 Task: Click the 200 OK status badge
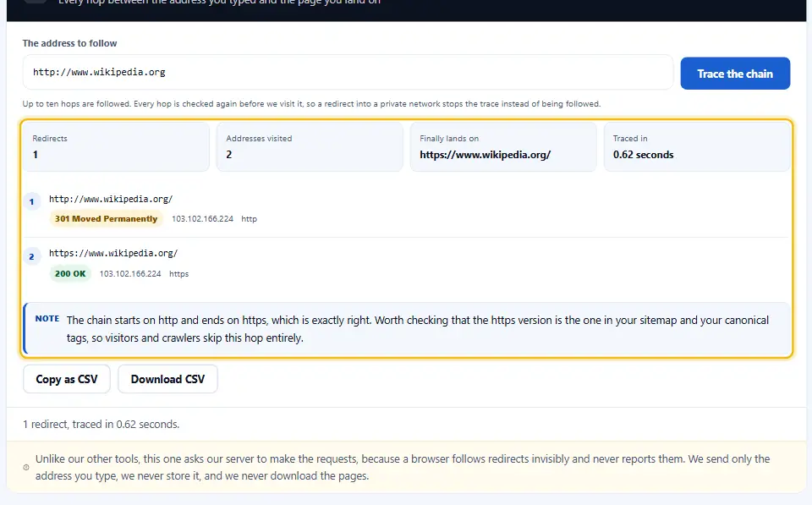click(70, 273)
